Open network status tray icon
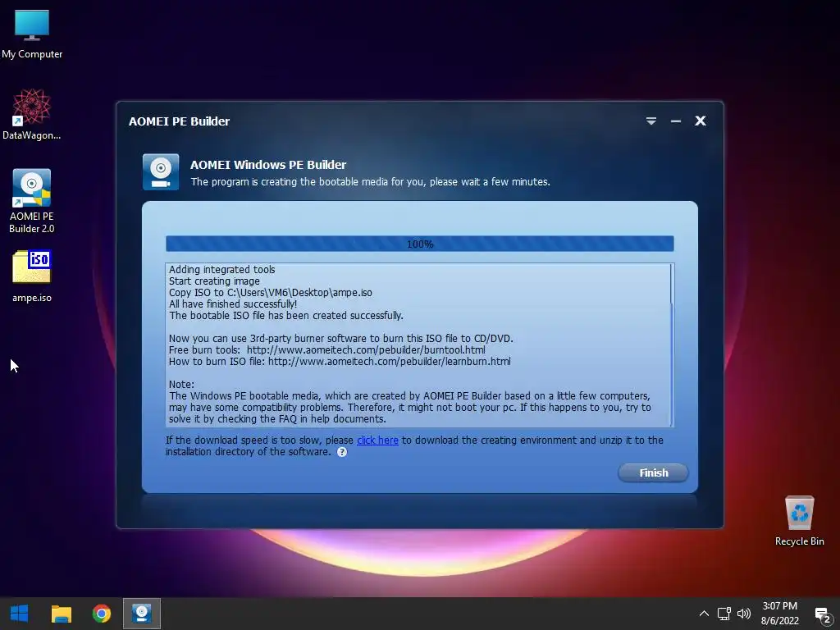 pyautogui.click(x=724, y=614)
